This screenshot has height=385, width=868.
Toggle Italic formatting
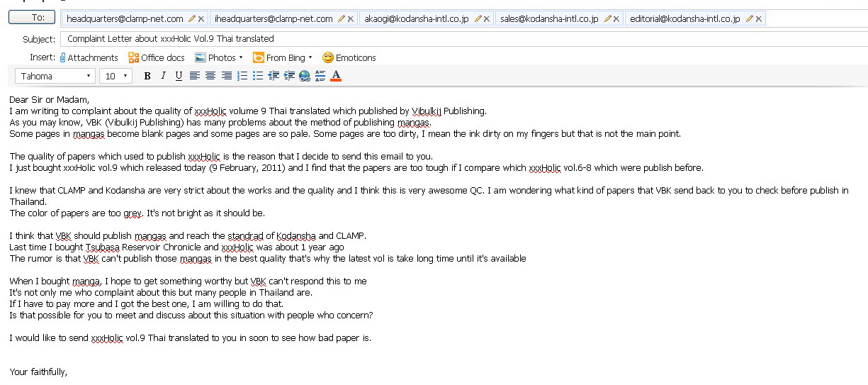(x=163, y=76)
